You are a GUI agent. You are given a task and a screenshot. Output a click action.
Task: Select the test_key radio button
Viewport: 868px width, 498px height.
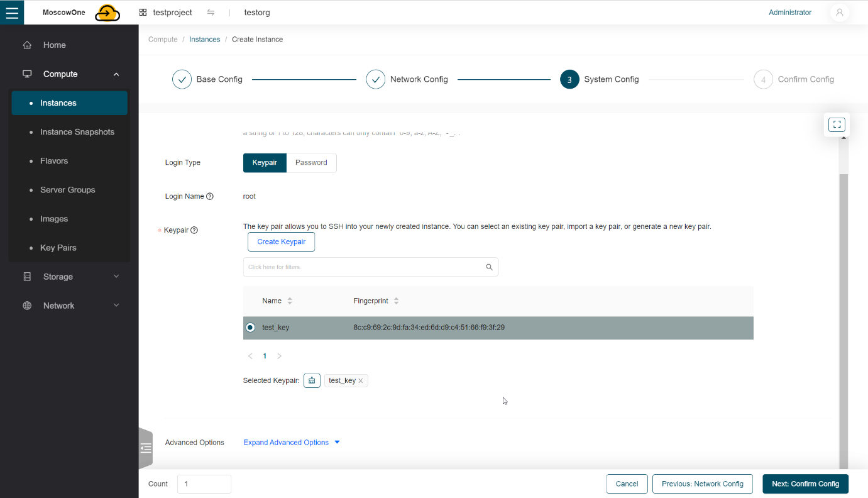251,328
